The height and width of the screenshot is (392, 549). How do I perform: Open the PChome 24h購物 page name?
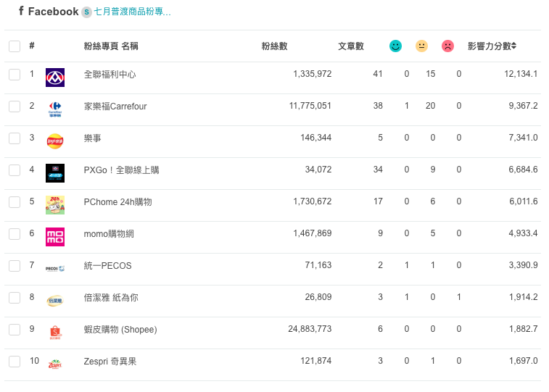pos(117,202)
